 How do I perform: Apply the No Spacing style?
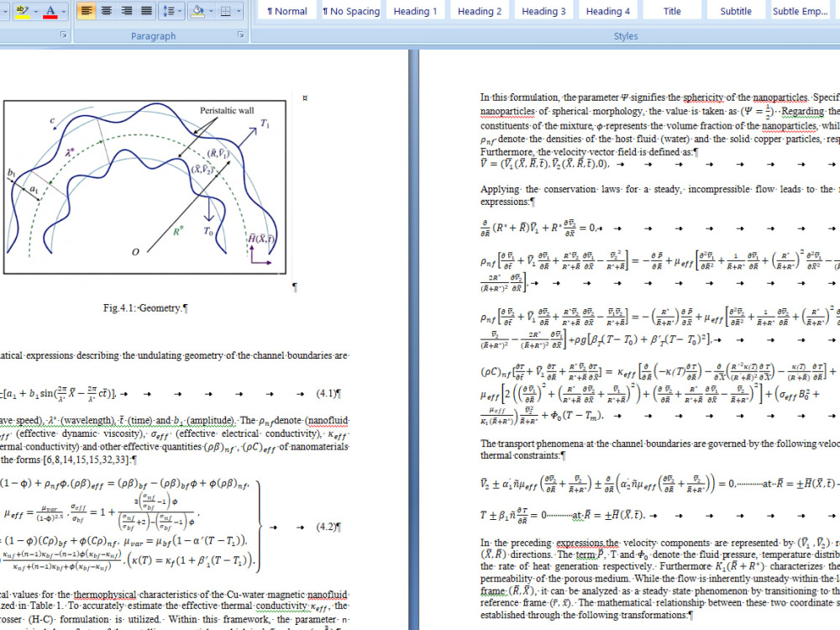coord(351,11)
